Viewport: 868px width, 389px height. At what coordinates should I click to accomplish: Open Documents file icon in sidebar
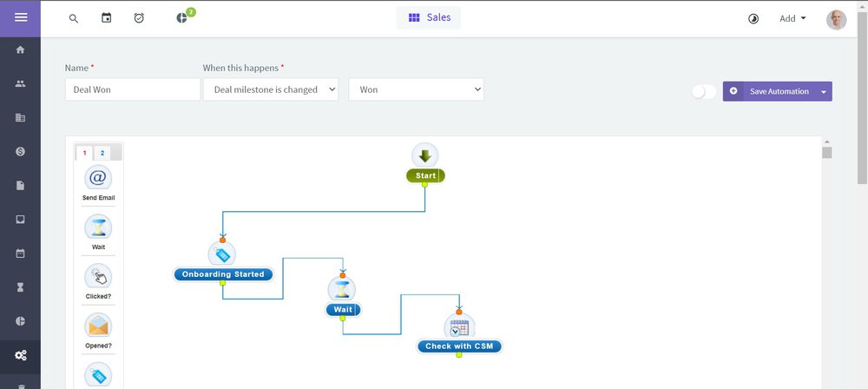pos(21,186)
